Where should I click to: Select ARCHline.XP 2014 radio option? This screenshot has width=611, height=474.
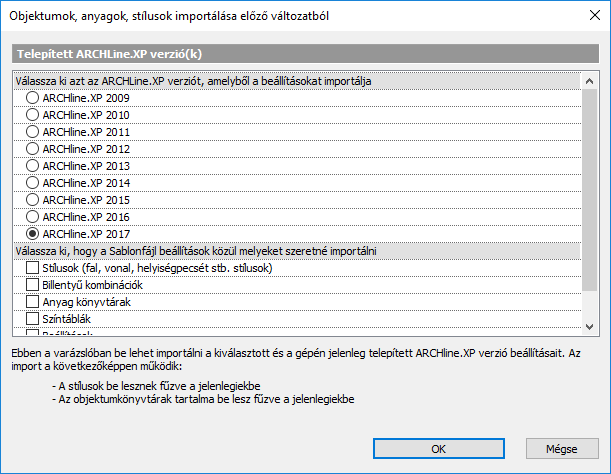[33, 183]
